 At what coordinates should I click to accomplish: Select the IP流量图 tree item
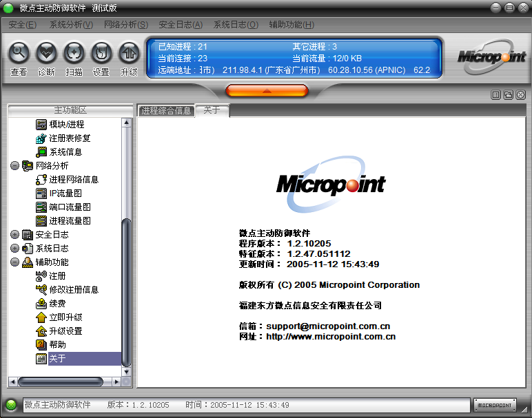click(x=65, y=194)
